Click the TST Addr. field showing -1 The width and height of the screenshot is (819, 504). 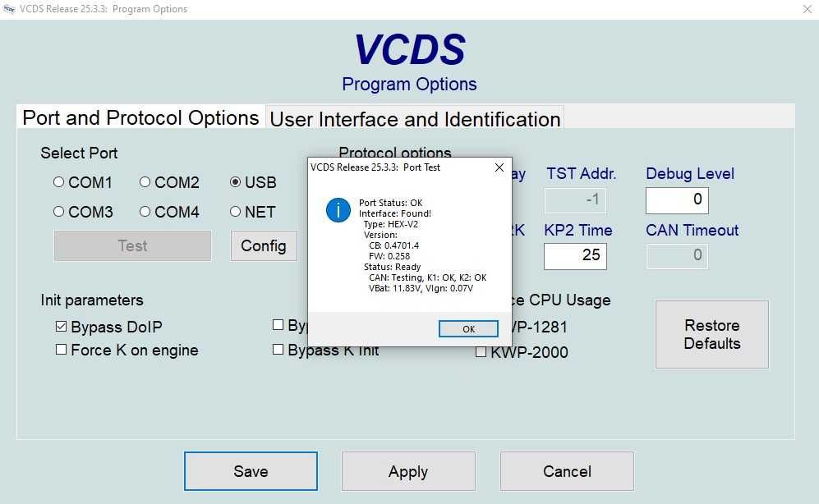point(575,200)
